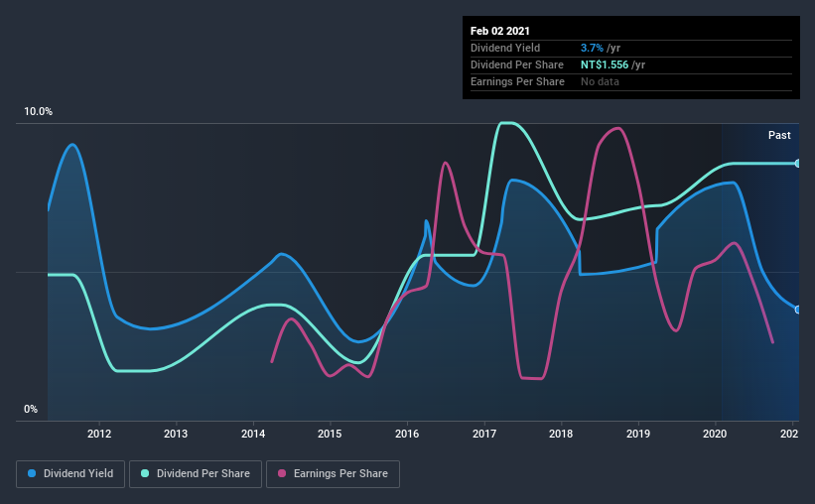Click the 2020 x-axis label

[x=715, y=434]
